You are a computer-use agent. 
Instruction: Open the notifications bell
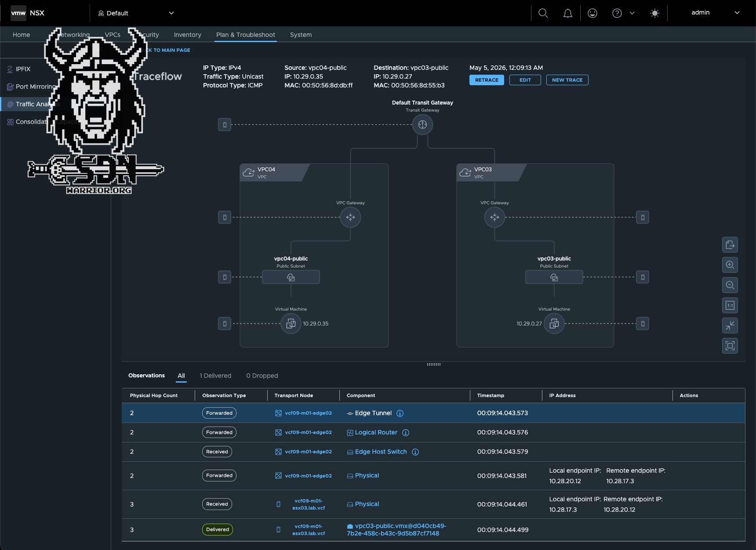[568, 13]
